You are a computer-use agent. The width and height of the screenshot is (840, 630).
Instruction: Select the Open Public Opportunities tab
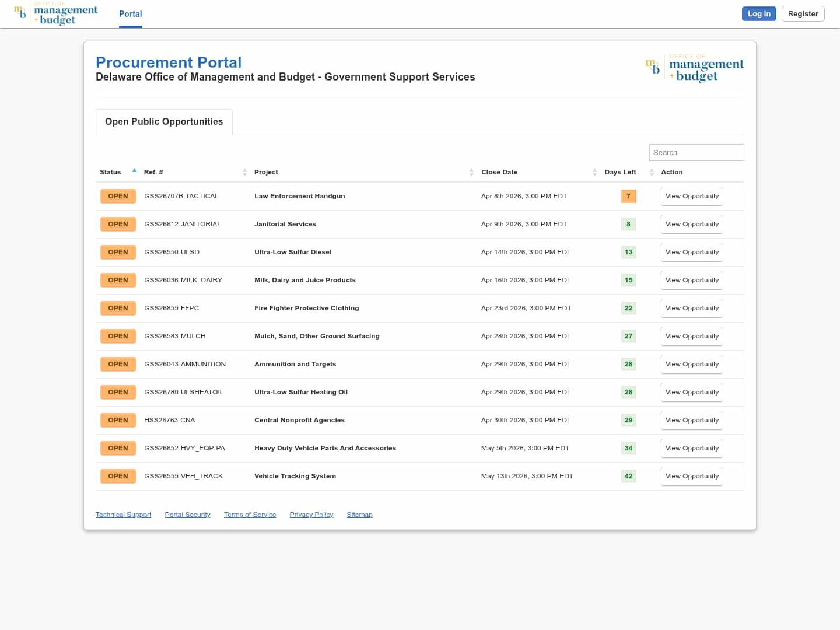coord(164,122)
